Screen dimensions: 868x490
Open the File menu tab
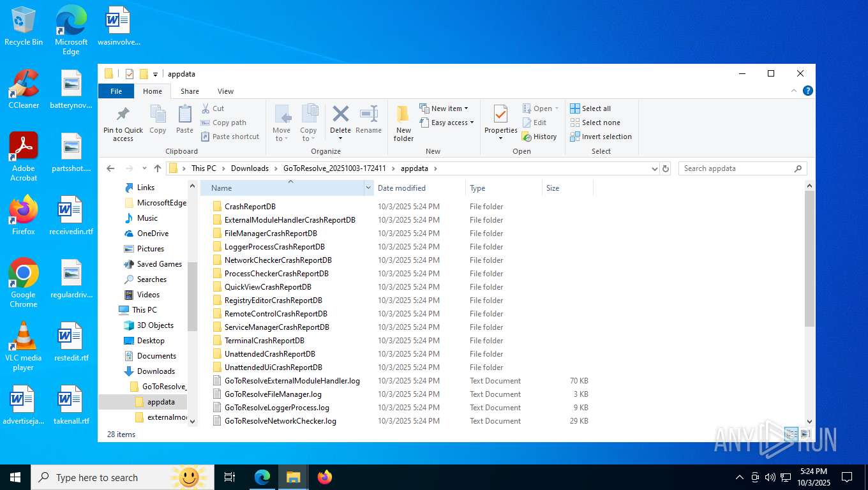click(x=116, y=91)
